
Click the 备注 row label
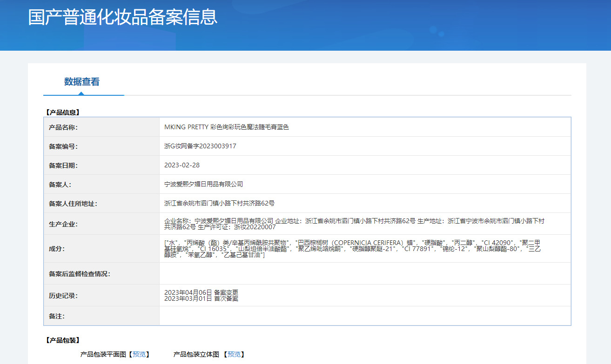57,316
